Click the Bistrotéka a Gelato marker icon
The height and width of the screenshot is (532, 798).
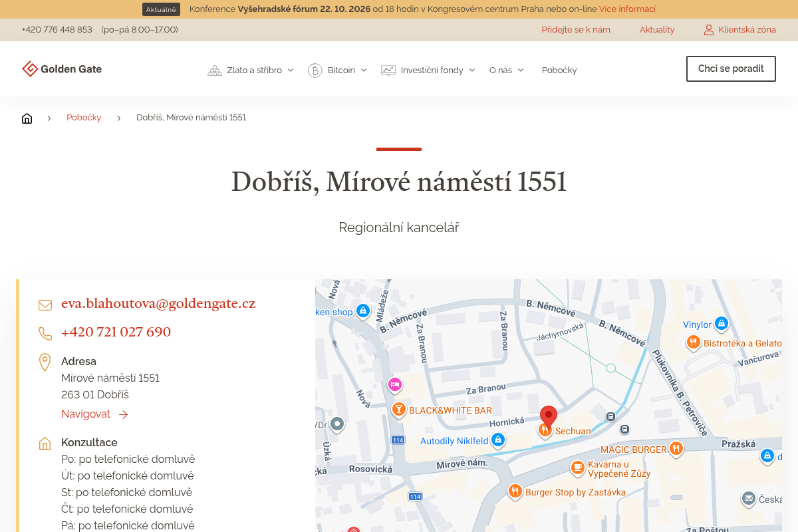click(x=694, y=342)
